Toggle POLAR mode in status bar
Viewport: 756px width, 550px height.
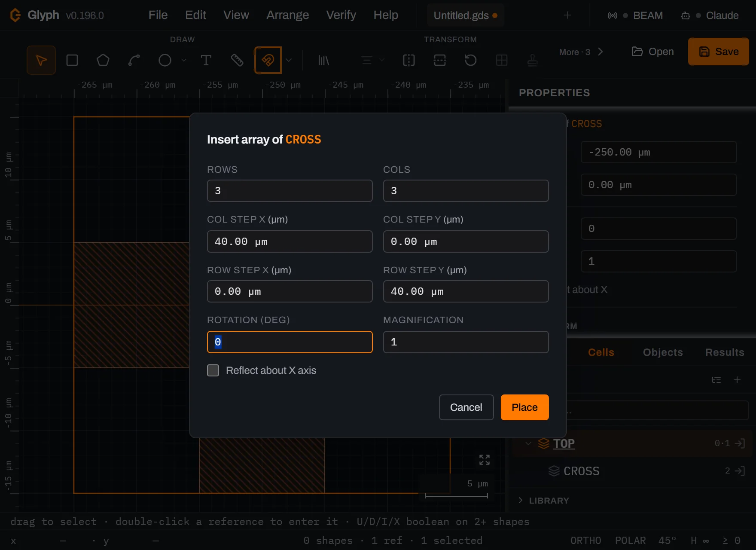pyautogui.click(x=630, y=541)
